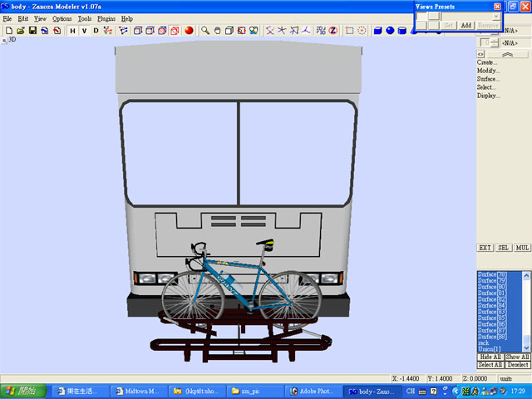Open the Views Presets dropdown list
This screenshot has height=399, width=532.
[496, 16]
